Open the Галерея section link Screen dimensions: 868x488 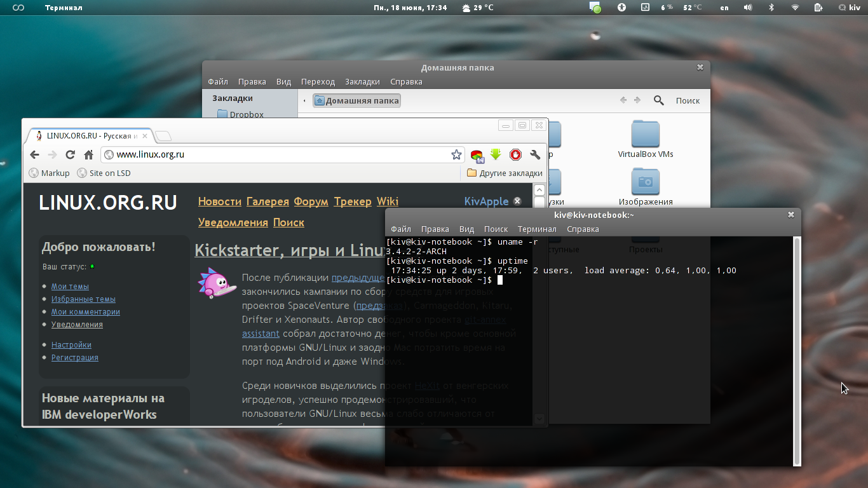click(x=268, y=201)
